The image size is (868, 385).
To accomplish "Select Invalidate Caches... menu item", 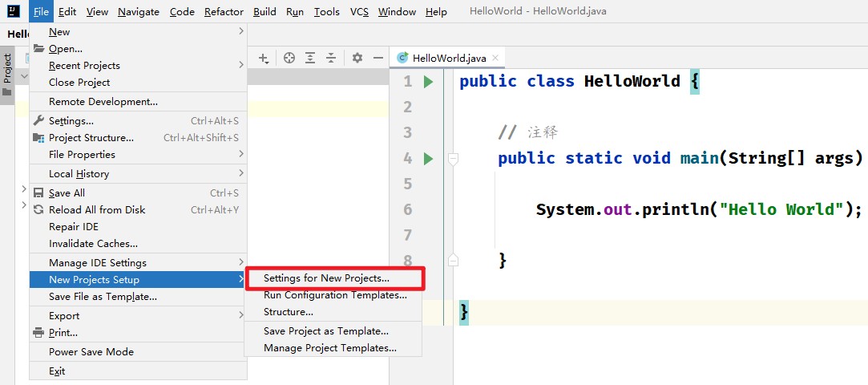I will click(138, 243).
